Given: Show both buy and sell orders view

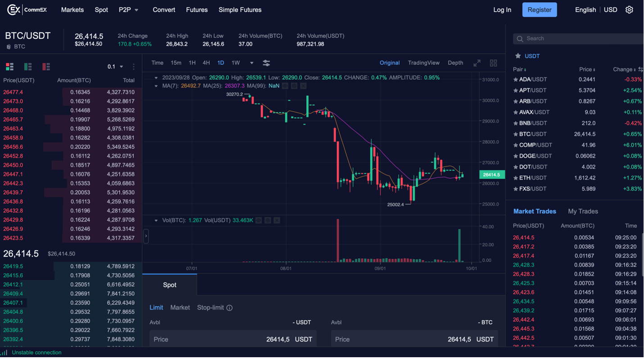Looking at the screenshot, I should tap(9, 67).
